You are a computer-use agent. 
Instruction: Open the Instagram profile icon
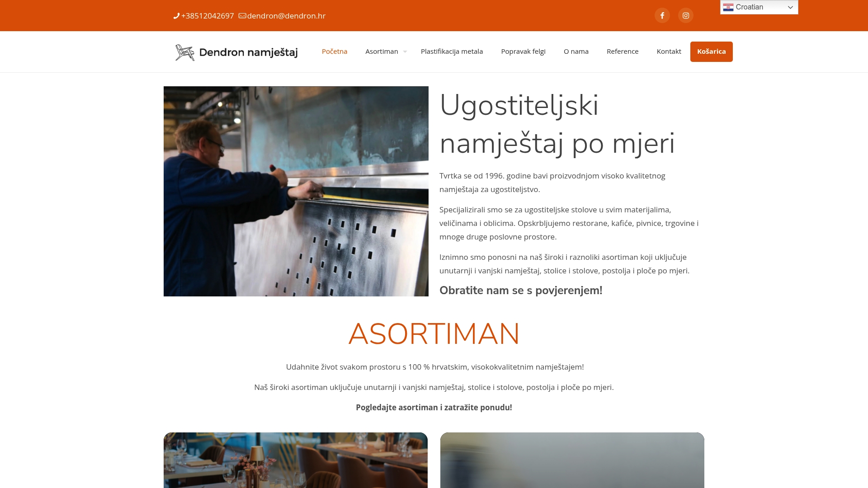[685, 15]
